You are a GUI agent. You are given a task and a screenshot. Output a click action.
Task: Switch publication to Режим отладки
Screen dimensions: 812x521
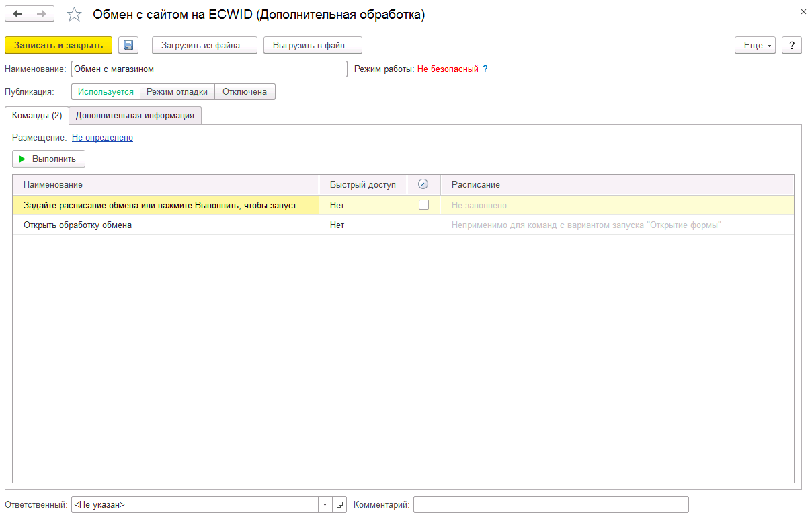point(177,91)
